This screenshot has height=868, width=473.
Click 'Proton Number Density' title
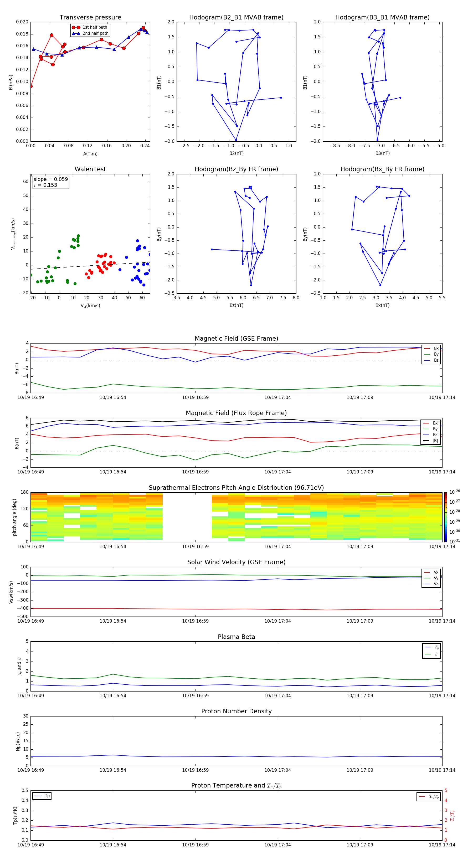(x=236, y=711)
